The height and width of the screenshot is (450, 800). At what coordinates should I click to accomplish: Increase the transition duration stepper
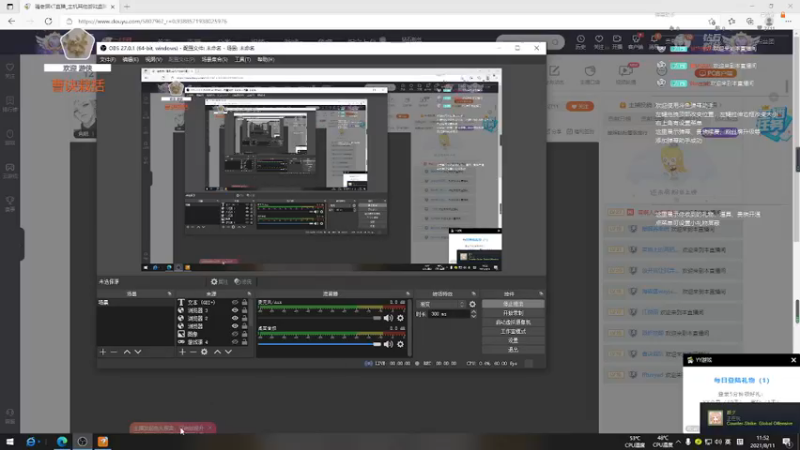pos(473,312)
